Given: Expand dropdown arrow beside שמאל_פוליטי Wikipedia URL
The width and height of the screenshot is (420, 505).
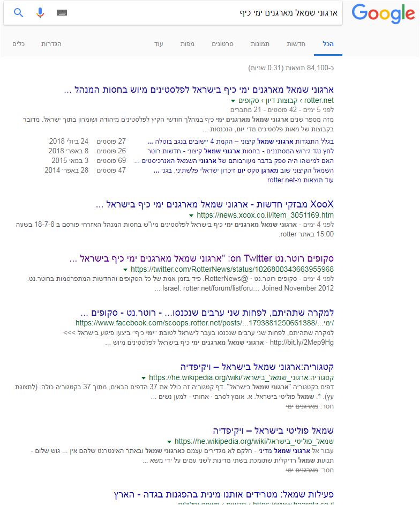Looking at the screenshot, I should point(169,442).
